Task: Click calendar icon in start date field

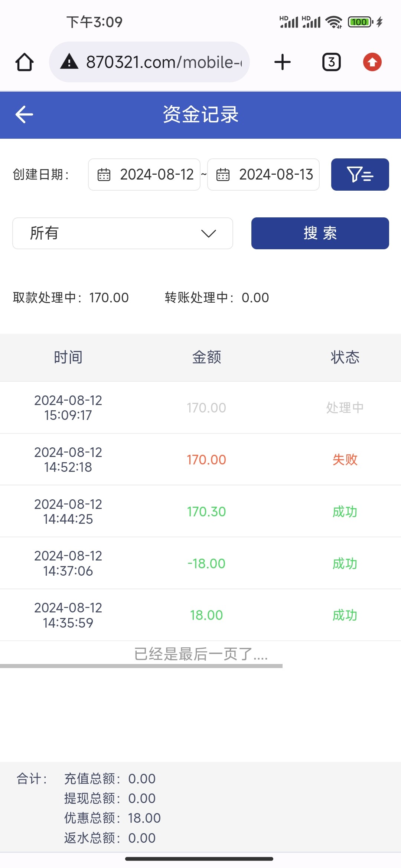Action: (104, 175)
